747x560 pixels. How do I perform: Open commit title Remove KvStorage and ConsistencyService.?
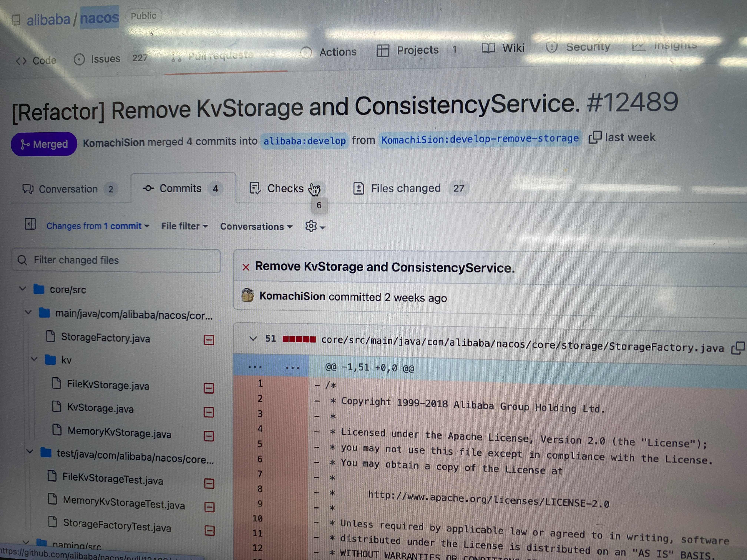tap(385, 267)
